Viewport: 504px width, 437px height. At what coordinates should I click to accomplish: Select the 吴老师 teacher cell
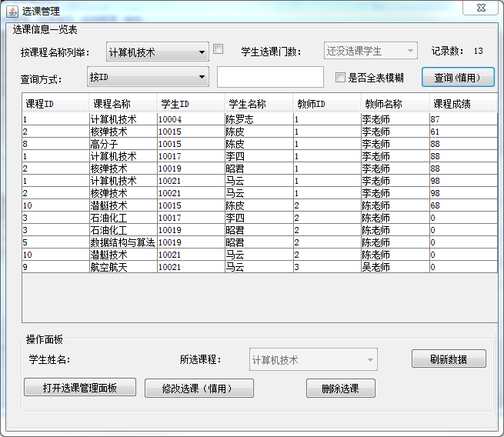coord(395,267)
